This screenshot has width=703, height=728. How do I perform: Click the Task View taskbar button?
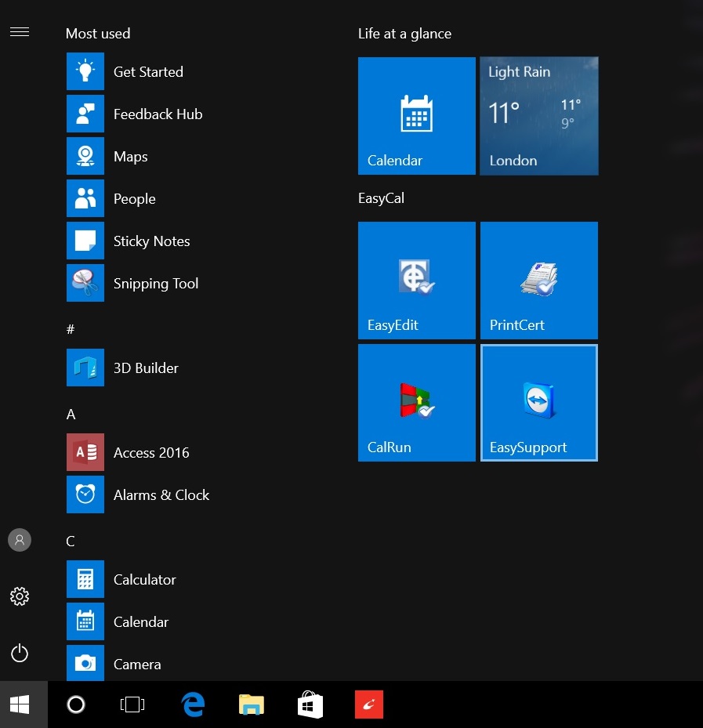click(x=132, y=704)
